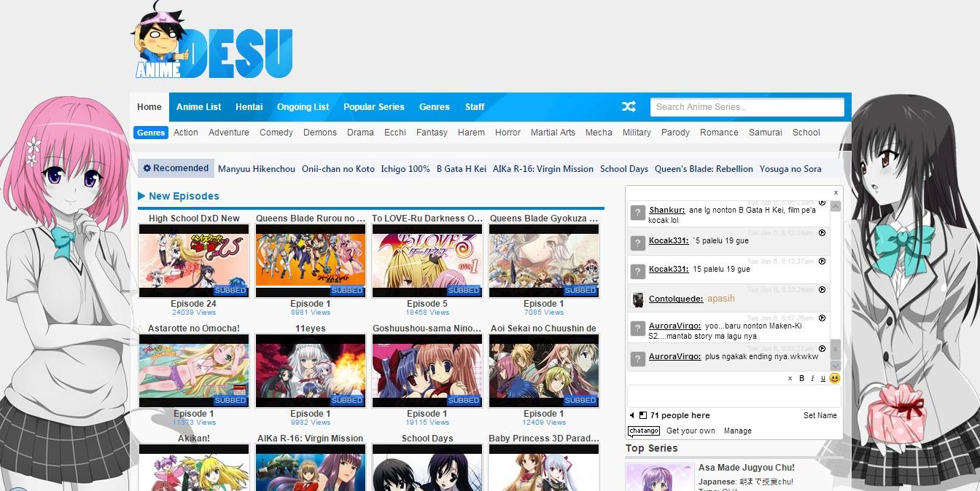The width and height of the screenshot is (980, 491).
Task: Open the Home tab
Action: (149, 107)
